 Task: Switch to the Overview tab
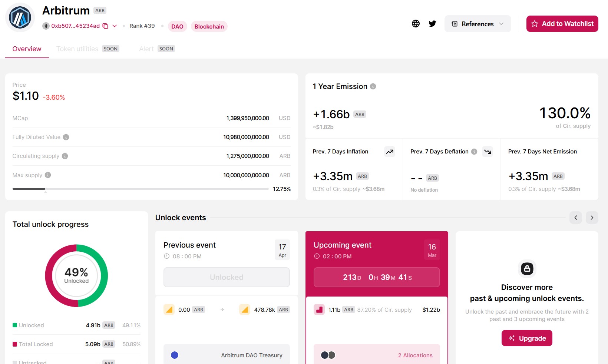pyautogui.click(x=27, y=49)
